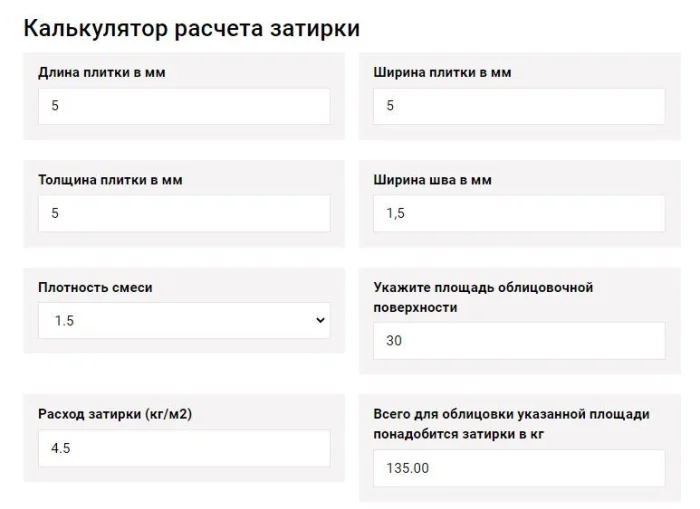Click the Ширина шва в мм label
This screenshot has width=700, height=509.
pyautogui.click(x=432, y=180)
